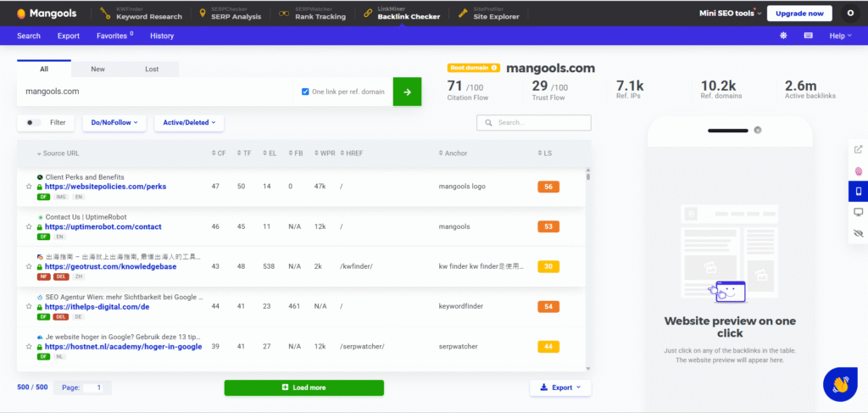Favorite the ithelps-digital.com row star

coord(29,307)
